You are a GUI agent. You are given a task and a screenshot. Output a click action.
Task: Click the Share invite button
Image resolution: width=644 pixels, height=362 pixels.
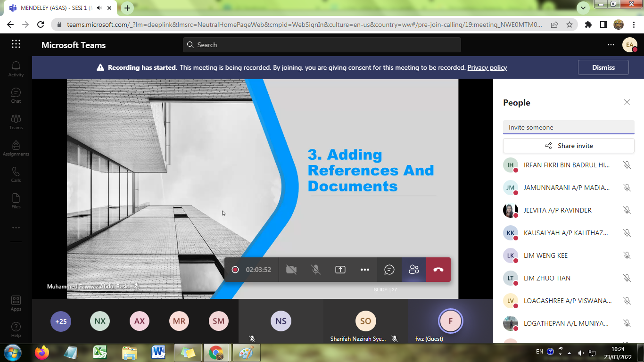click(x=569, y=146)
